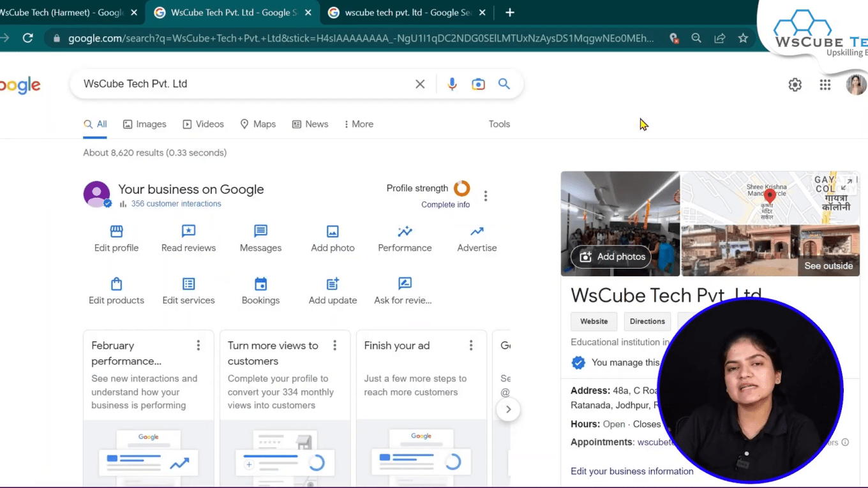Switch to Videos results

pyautogui.click(x=203, y=124)
